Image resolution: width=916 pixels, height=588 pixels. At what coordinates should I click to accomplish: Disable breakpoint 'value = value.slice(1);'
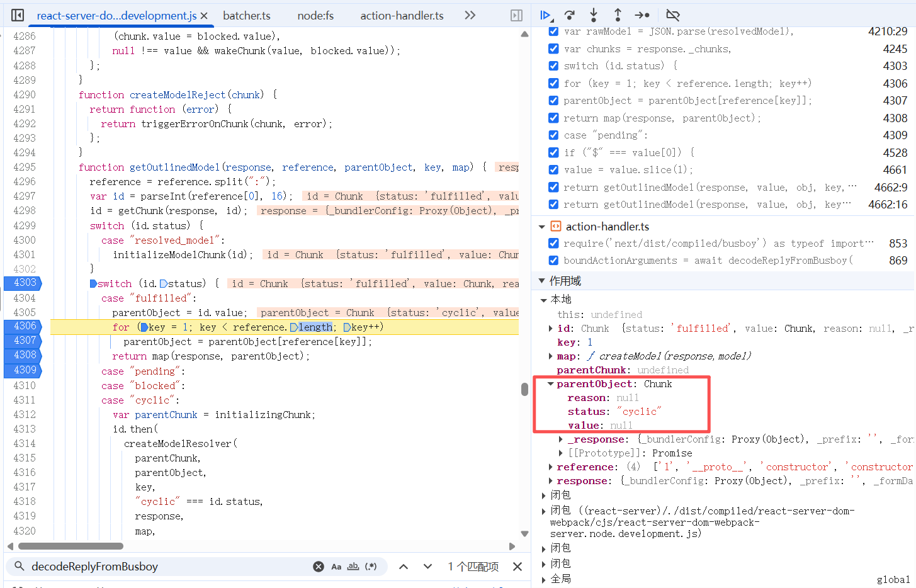553,169
